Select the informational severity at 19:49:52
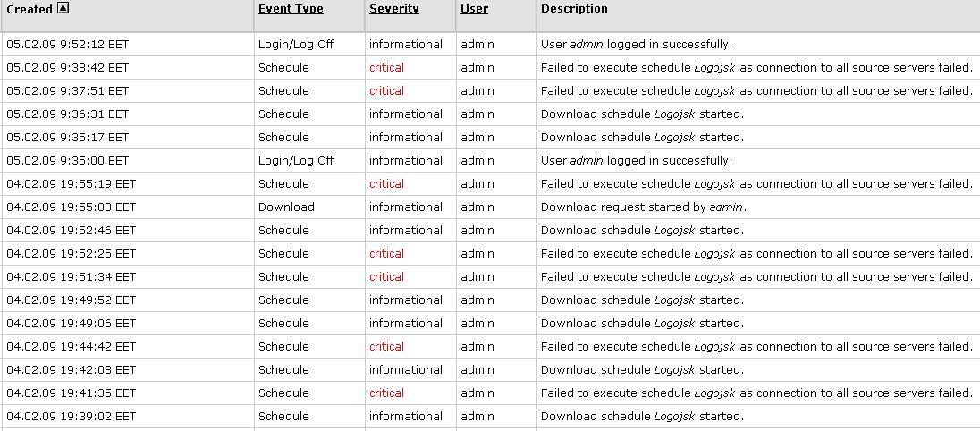This screenshot has height=431, width=980. point(406,300)
